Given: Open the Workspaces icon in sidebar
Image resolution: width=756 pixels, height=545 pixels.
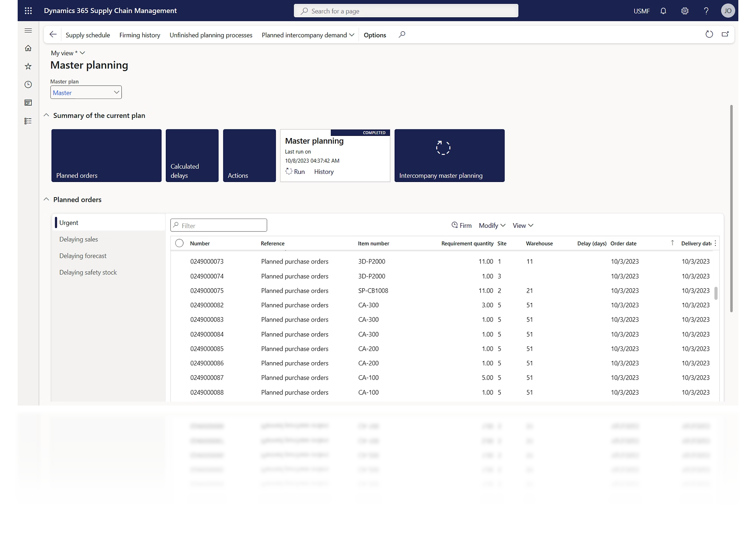Looking at the screenshot, I should pyautogui.click(x=28, y=103).
